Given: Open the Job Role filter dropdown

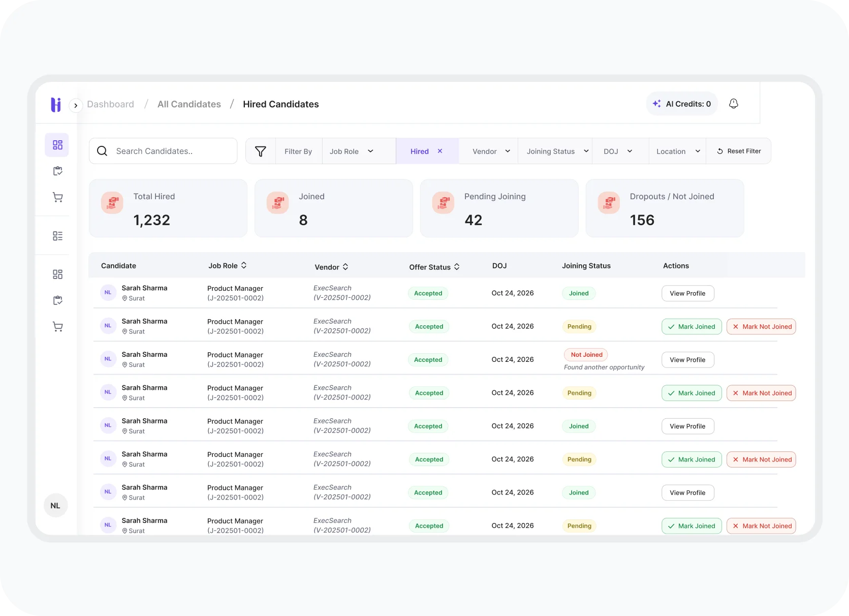Looking at the screenshot, I should 352,151.
